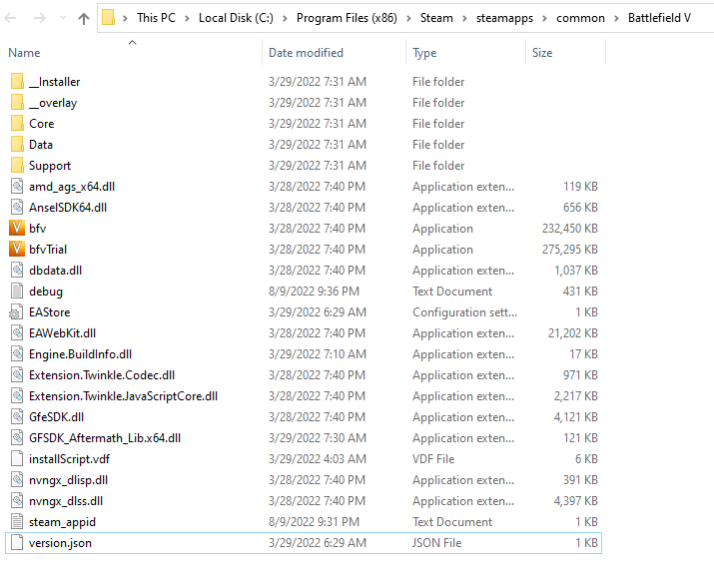Select AnselSDK64.dll file icon

(17, 207)
